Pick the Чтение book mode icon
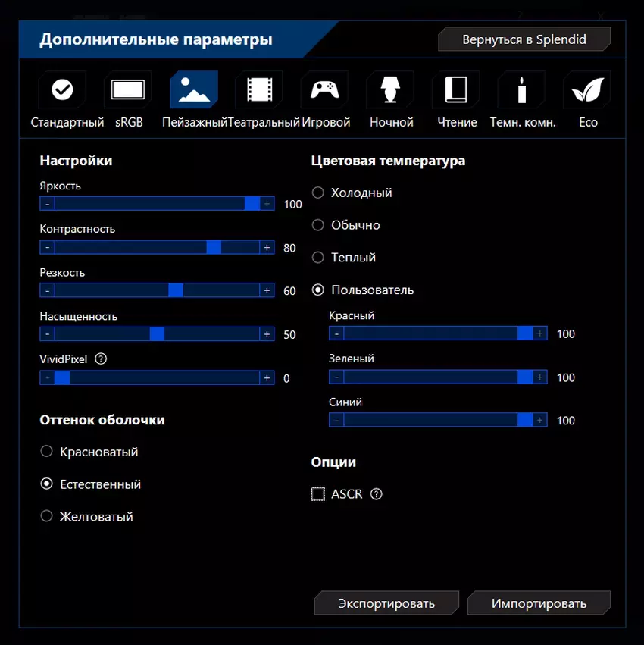644x645 pixels. [x=455, y=90]
